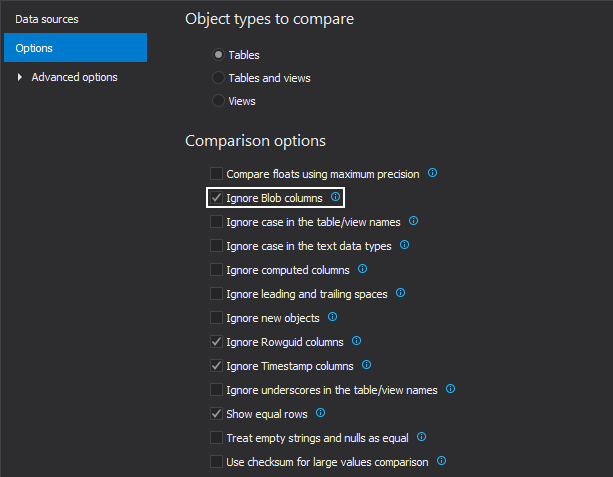Image resolution: width=613 pixels, height=477 pixels.
Task: Click info icon for Show equal rows
Action: pos(321,413)
